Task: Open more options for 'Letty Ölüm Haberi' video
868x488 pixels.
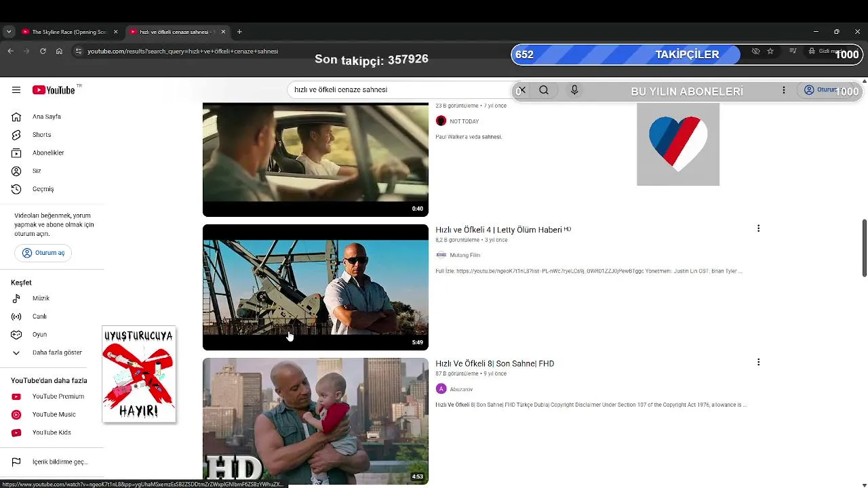Action: click(758, 228)
